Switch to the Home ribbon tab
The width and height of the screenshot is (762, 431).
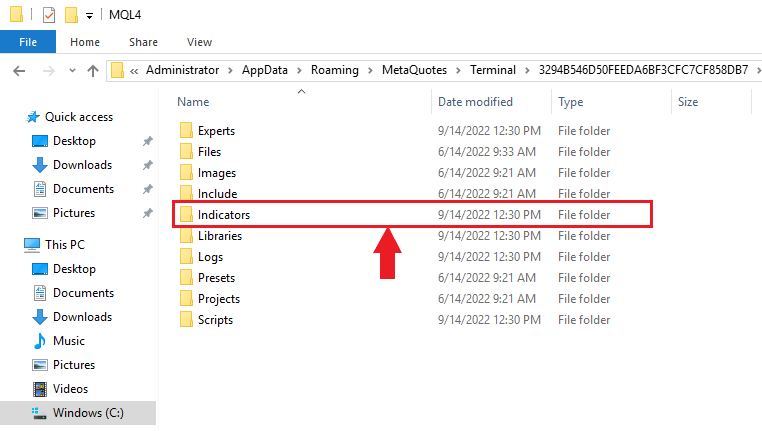85,42
